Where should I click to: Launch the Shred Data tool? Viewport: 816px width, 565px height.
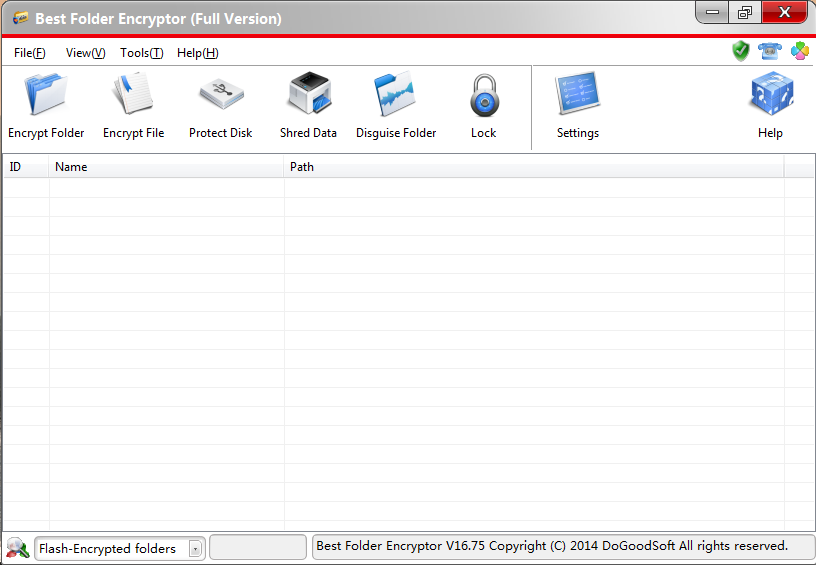pyautogui.click(x=309, y=106)
